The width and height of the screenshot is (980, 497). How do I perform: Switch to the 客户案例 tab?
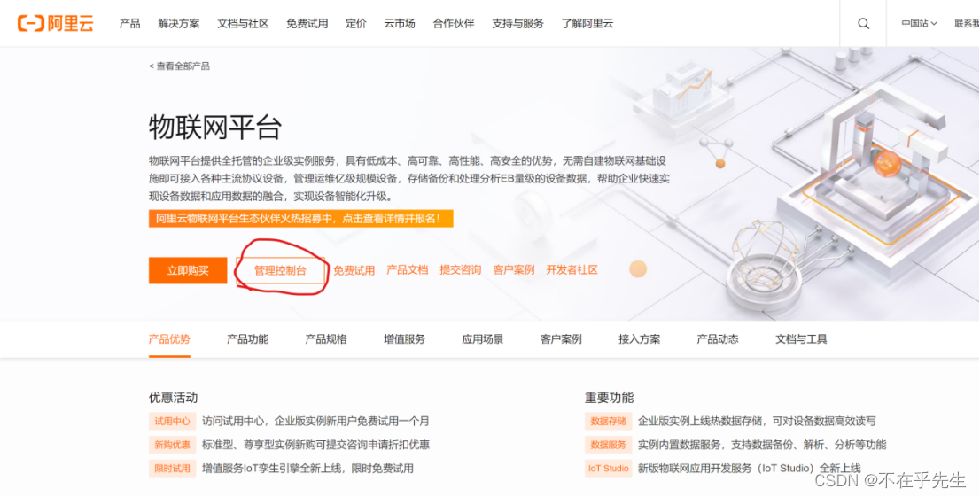pyautogui.click(x=561, y=339)
